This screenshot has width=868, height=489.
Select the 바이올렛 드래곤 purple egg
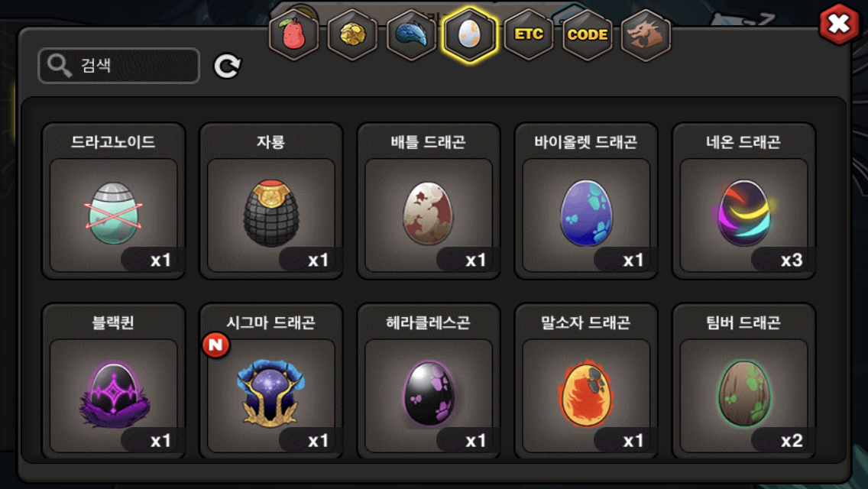point(586,201)
